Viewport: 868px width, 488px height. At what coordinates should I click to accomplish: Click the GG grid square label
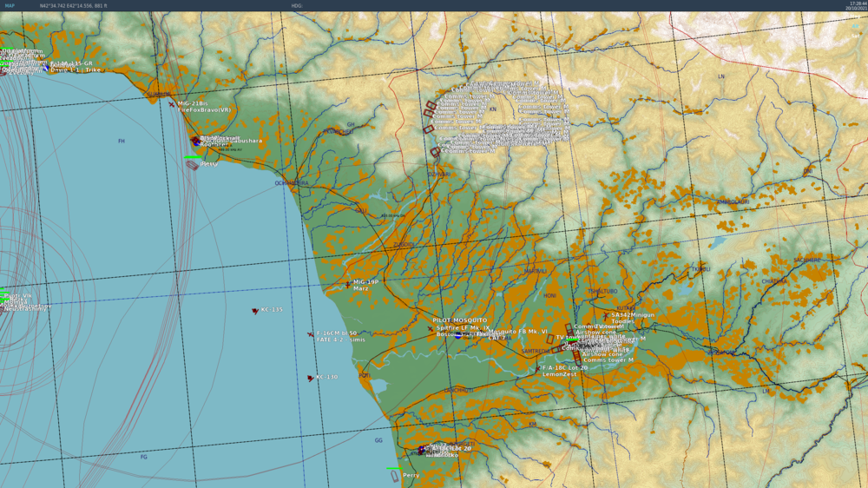378,441
